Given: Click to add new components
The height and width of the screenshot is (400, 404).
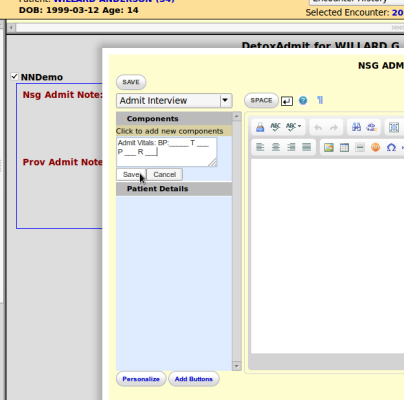Looking at the screenshot, I should (x=170, y=131).
